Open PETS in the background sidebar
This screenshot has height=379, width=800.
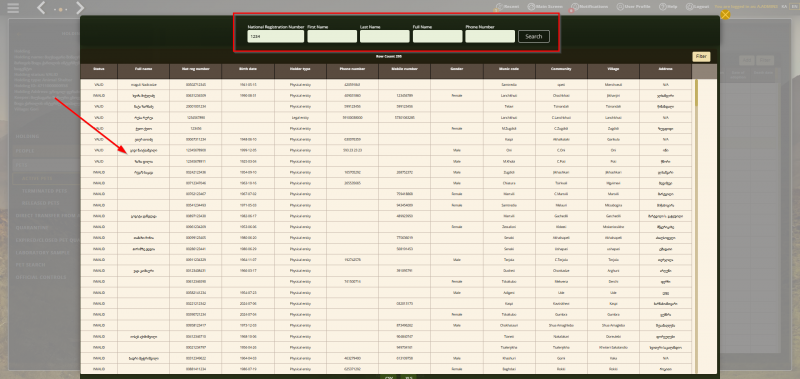pyautogui.click(x=21, y=165)
